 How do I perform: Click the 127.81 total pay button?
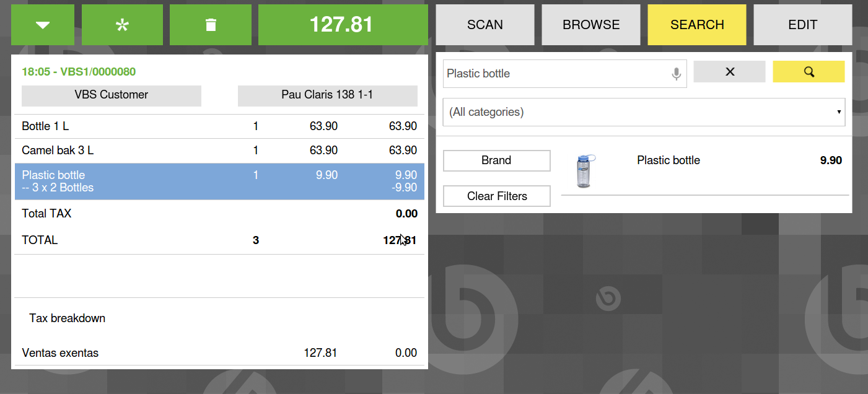[x=342, y=25]
